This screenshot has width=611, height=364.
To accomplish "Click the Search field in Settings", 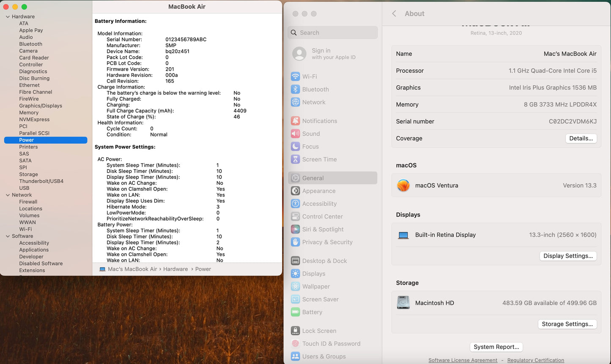I will [333, 33].
